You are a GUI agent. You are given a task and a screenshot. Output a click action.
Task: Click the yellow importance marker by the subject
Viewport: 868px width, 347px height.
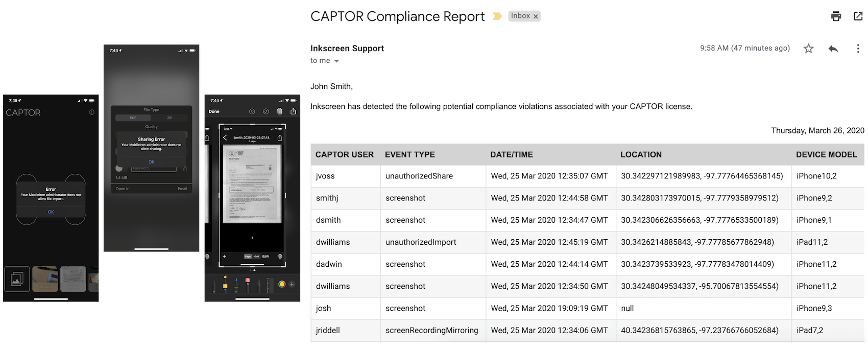point(497,16)
